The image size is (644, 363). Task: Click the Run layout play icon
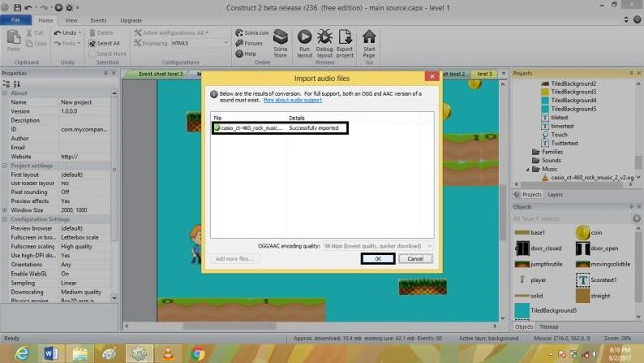[x=305, y=37]
